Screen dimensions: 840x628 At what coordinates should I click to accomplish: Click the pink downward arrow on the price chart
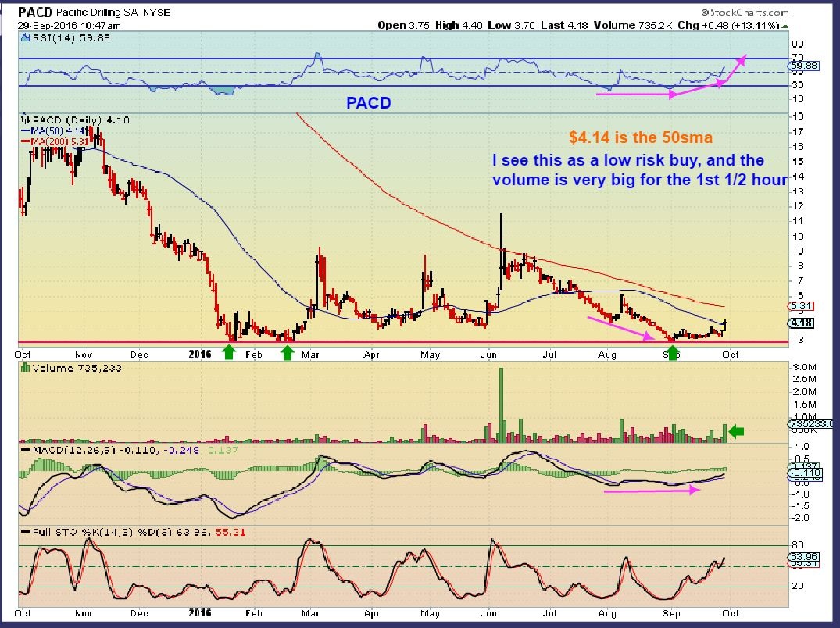(x=619, y=327)
